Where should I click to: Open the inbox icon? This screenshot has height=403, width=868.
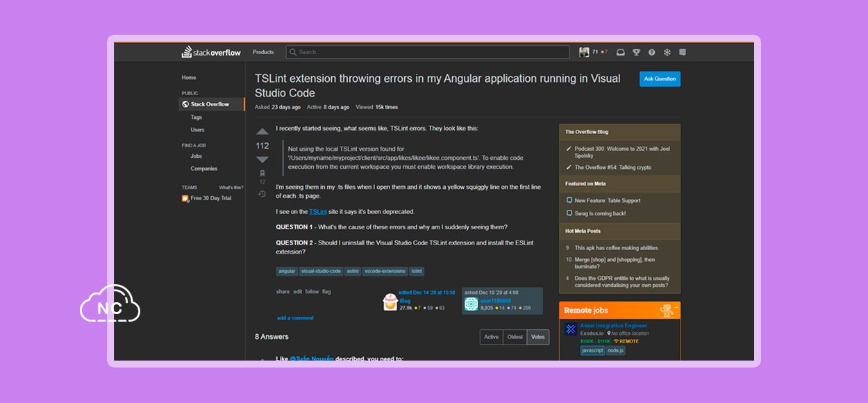pyautogui.click(x=620, y=52)
